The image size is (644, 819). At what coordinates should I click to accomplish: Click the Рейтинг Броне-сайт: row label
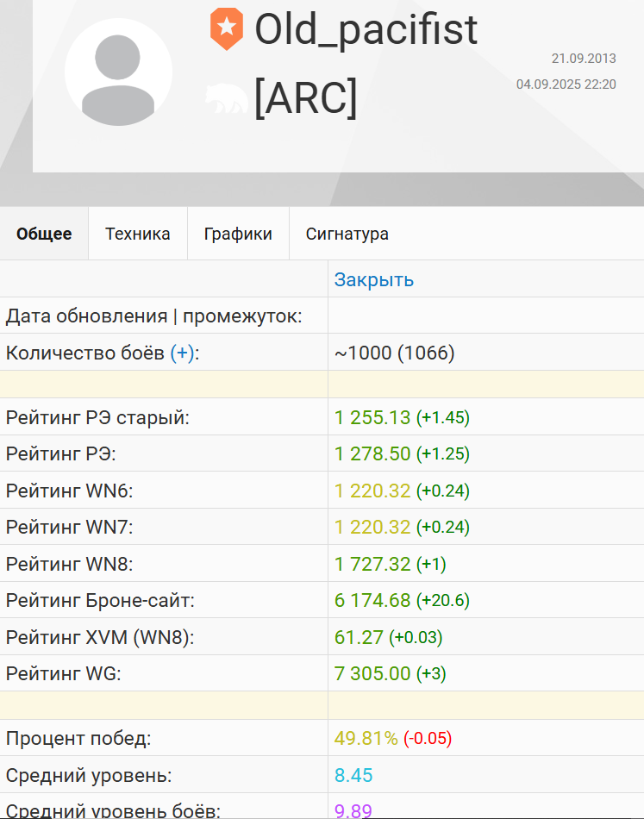tap(100, 600)
